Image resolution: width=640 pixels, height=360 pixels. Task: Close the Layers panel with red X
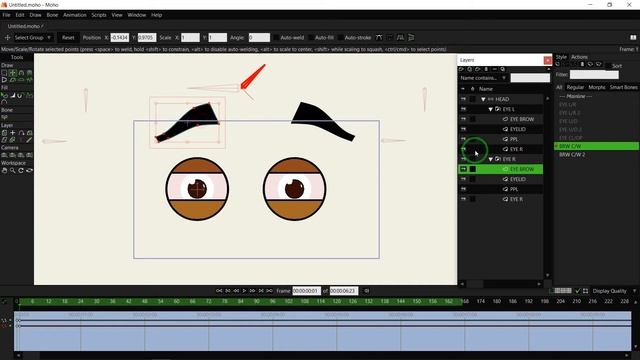tap(548, 60)
